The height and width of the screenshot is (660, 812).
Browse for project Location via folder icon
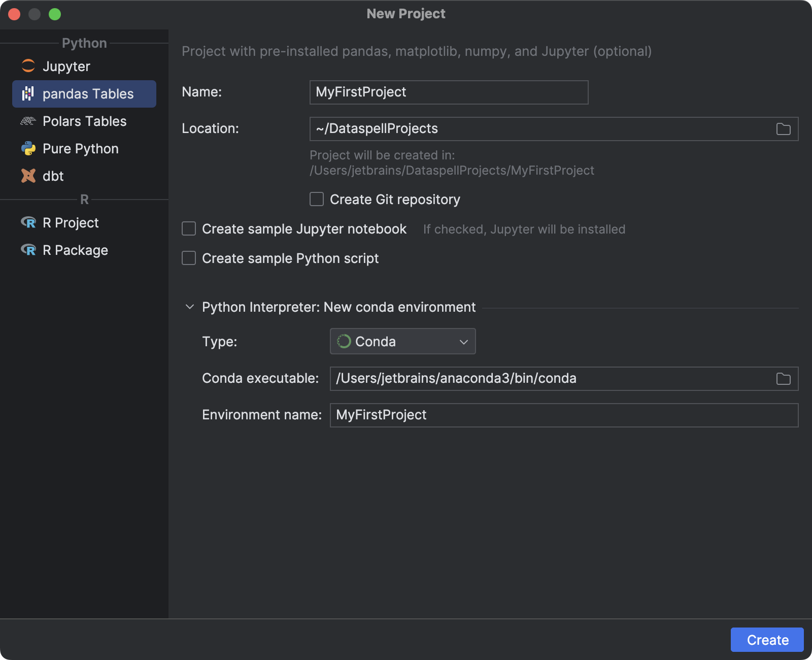783,128
